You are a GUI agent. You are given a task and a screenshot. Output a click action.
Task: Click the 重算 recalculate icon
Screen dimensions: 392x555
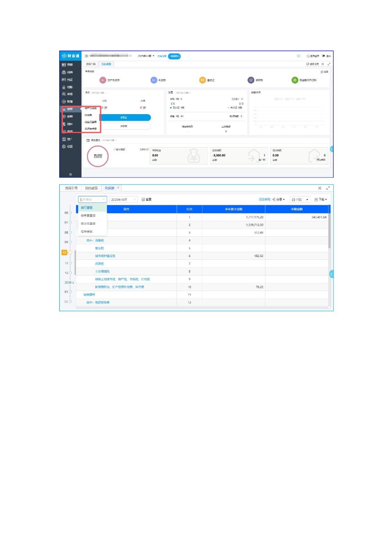click(x=143, y=199)
